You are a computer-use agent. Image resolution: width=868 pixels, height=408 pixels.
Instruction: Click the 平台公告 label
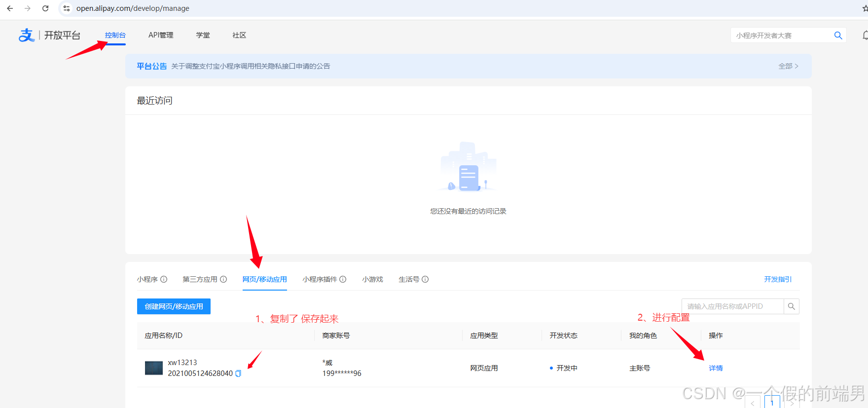(x=152, y=66)
